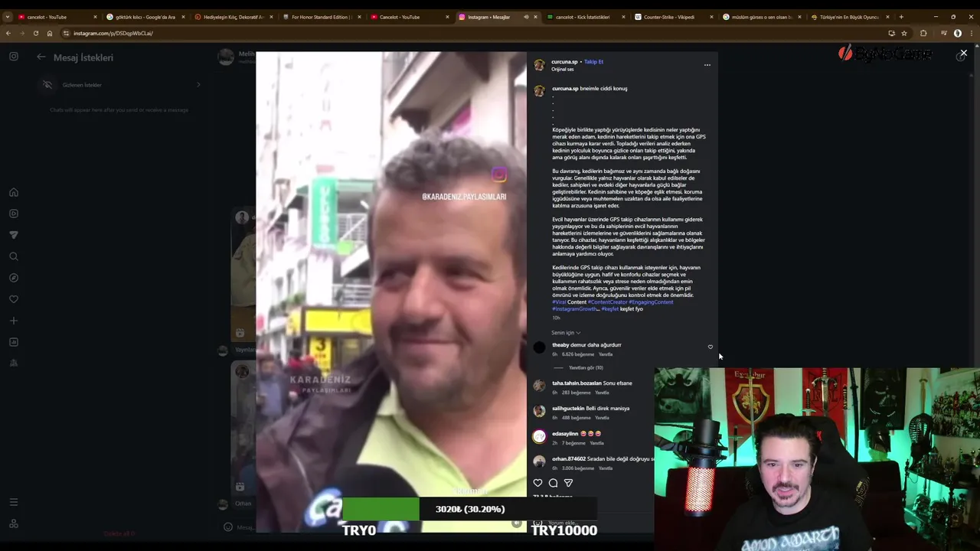Screen dimensions: 980x551
Task: Mute the Instagram tab audio icon
Action: pyautogui.click(x=526, y=17)
